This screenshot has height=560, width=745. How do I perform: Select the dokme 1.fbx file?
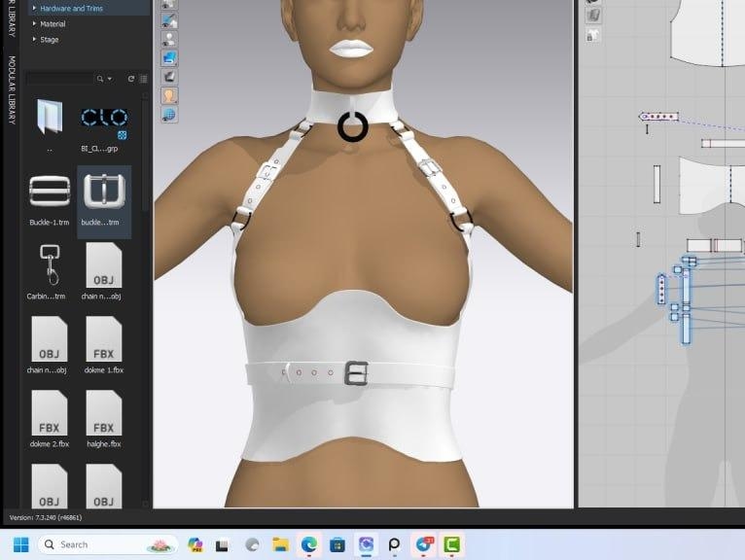[x=103, y=338]
